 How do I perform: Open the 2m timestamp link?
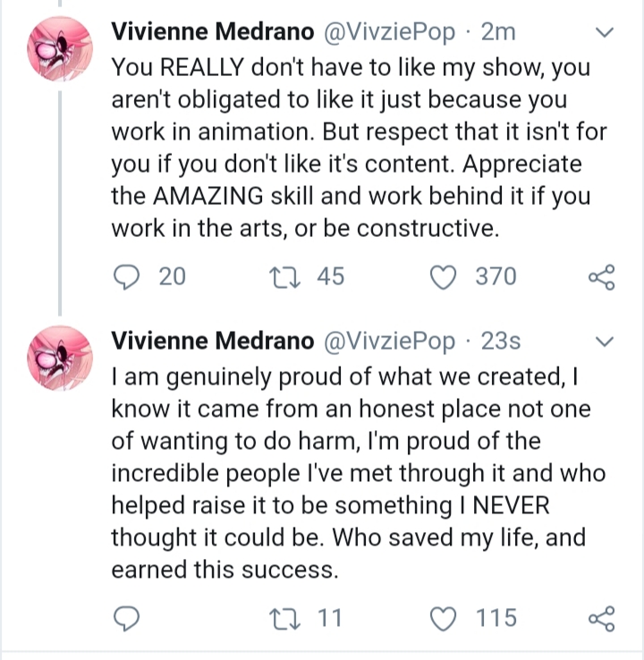[x=498, y=32]
